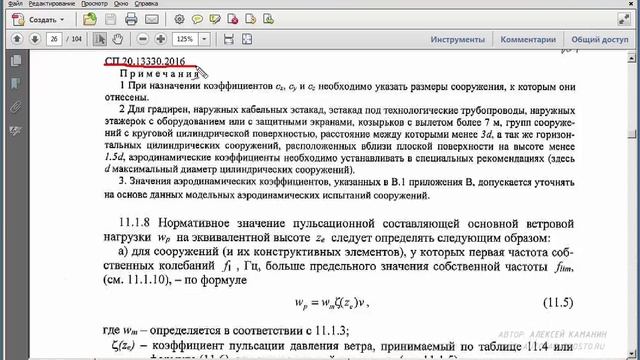The height and width of the screenshot is (360, 640).
Task: Click the vertical scrollbar thumb
Action: [631, 134]
